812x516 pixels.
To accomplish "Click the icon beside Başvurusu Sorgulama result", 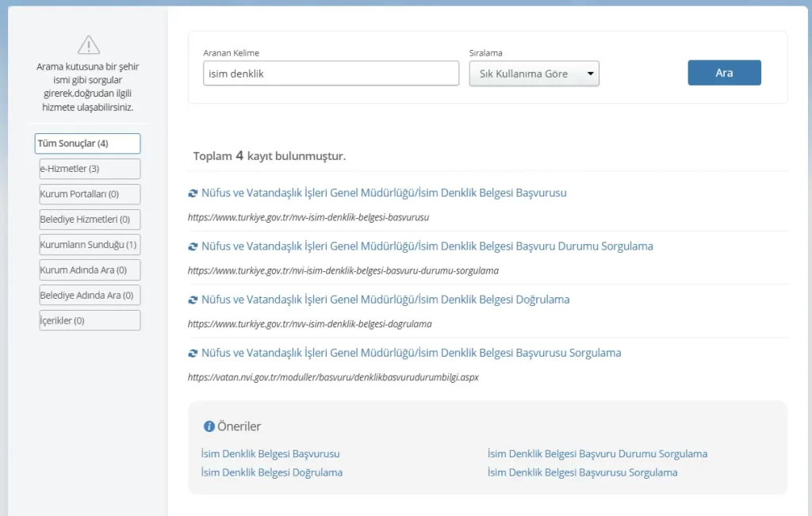I will tap(193, 353).
